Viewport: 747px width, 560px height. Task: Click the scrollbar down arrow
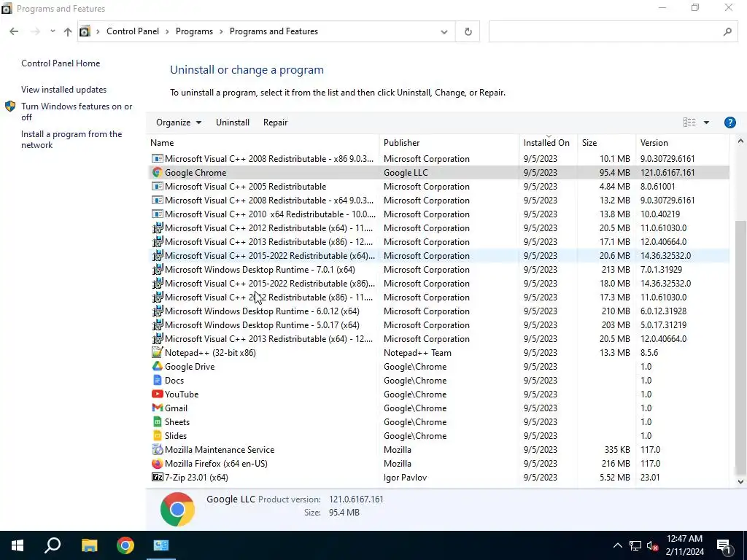pos(740,481)
